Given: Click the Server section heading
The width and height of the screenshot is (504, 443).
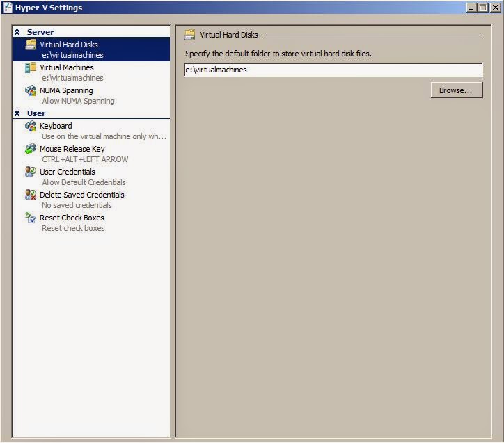Looking at the screenshot, I should click(x=40, y=32).
